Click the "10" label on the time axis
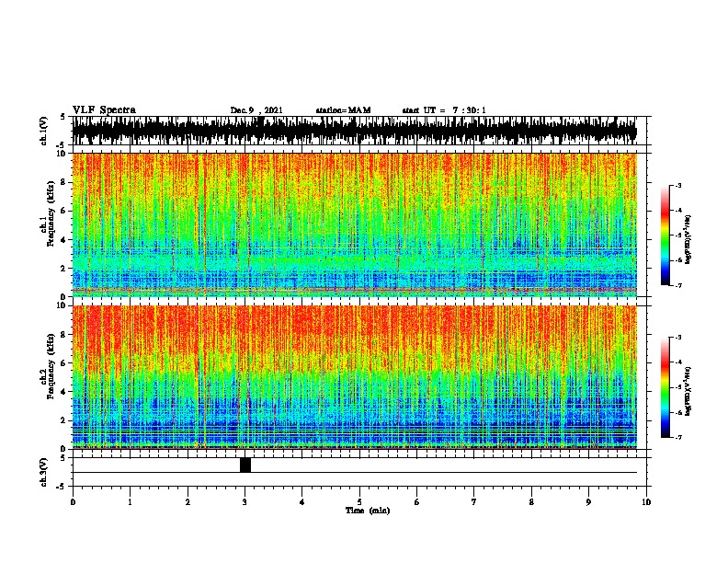 click(x=646, y=502)
